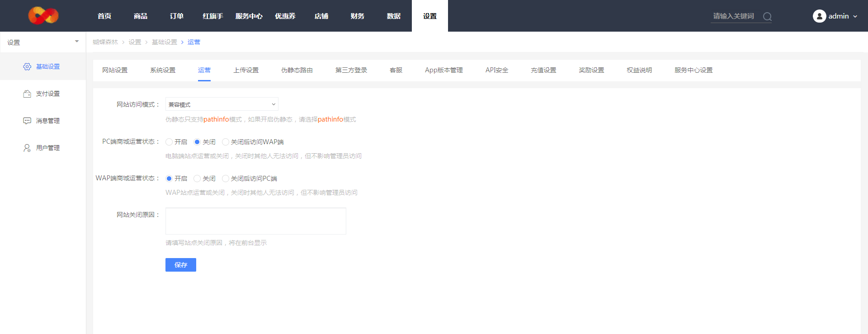Open 消息管理 label in sidebar
Image resolution: width=868 pixels, height=334 pixels.
(x=48, y=121)
